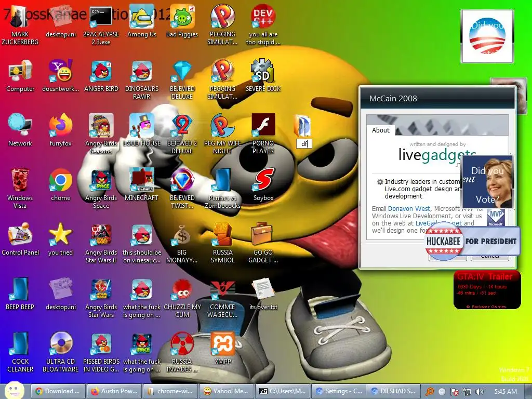Switch to the Settings - C... taskbar button
This screenshot has width=532, height=399.
(x=338, y=391)
